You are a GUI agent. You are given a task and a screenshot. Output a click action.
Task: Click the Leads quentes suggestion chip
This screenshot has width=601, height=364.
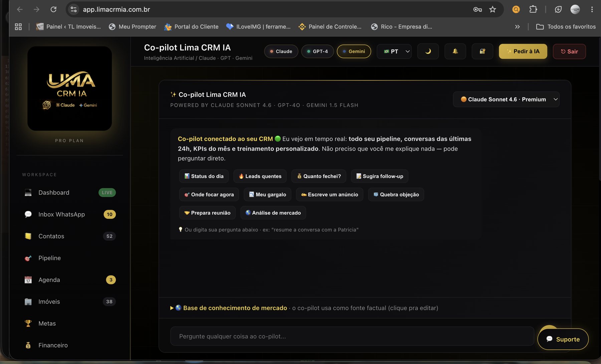pos(260,176)
